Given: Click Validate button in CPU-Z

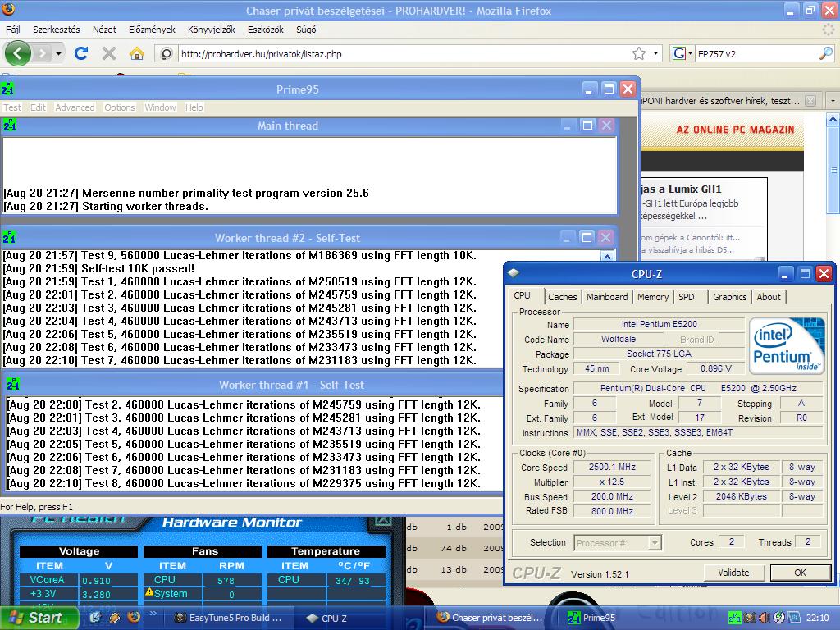Looking at the screenshot, I should click(733, 573).
